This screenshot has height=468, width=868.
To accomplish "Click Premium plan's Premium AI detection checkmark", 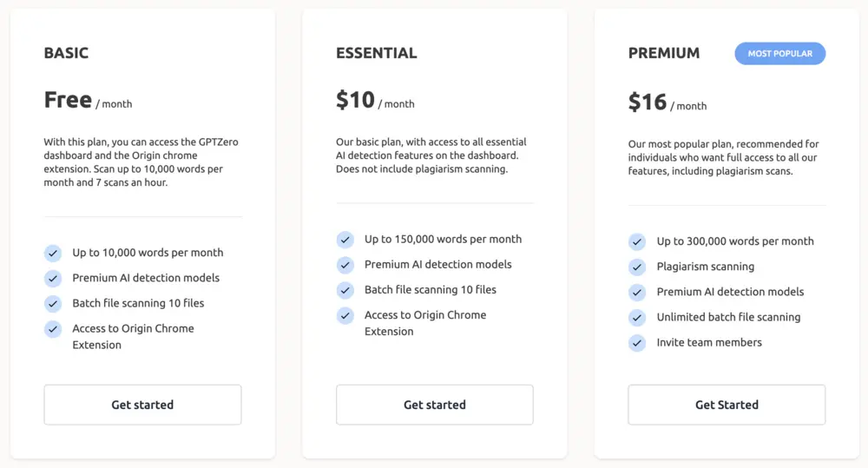I will (637, 293).
